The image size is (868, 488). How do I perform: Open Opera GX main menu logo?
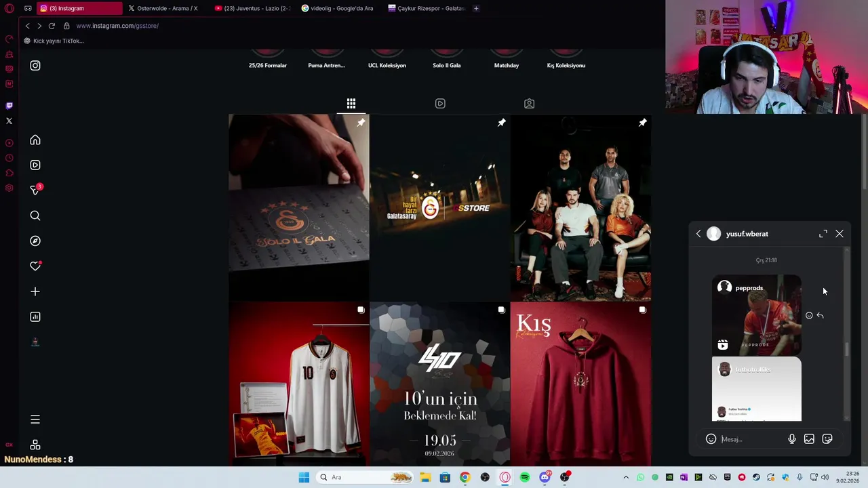pyautogui.click(x=9, y=9)
